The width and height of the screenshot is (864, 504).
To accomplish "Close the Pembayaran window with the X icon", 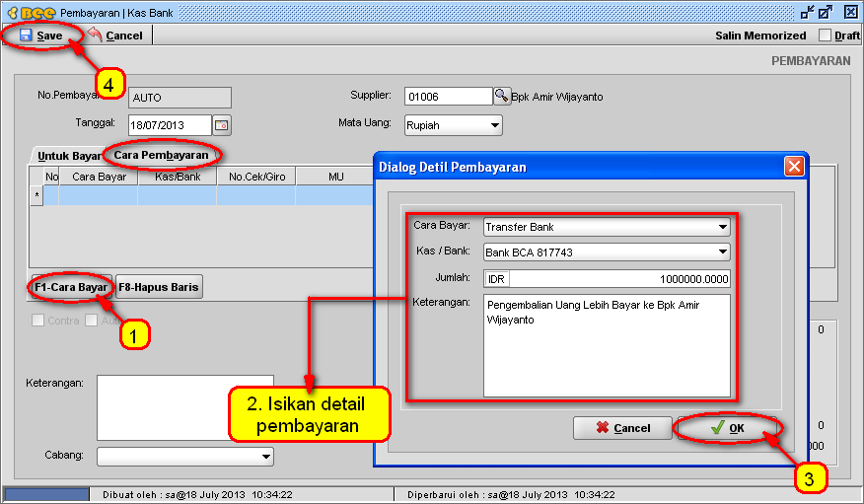I will point(851,12).
